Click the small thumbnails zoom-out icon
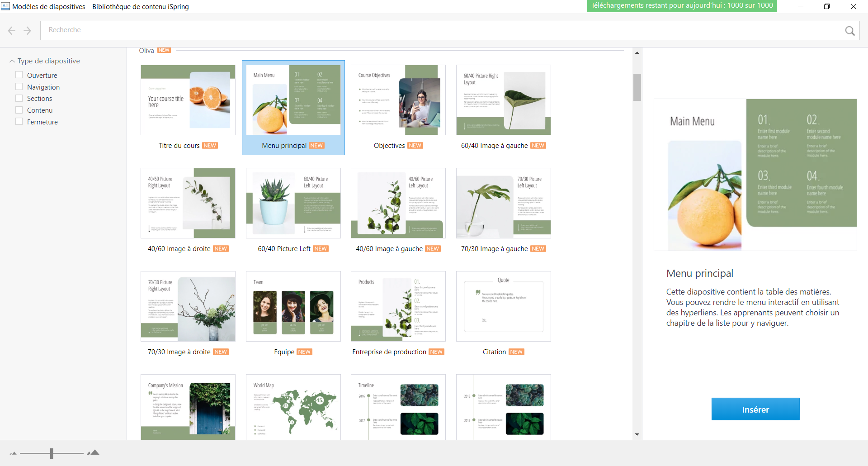The image size is (868, 466). (13, 453)
